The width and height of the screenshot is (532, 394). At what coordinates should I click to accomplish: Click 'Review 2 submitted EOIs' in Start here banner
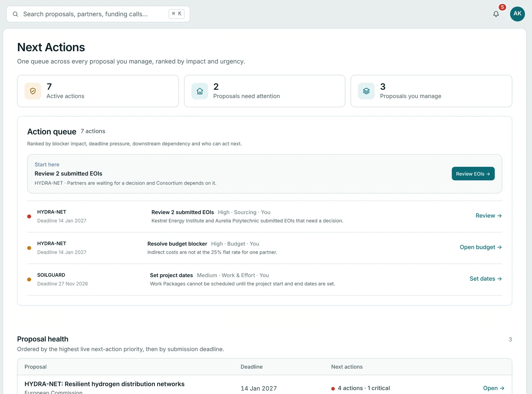(68, 173)
